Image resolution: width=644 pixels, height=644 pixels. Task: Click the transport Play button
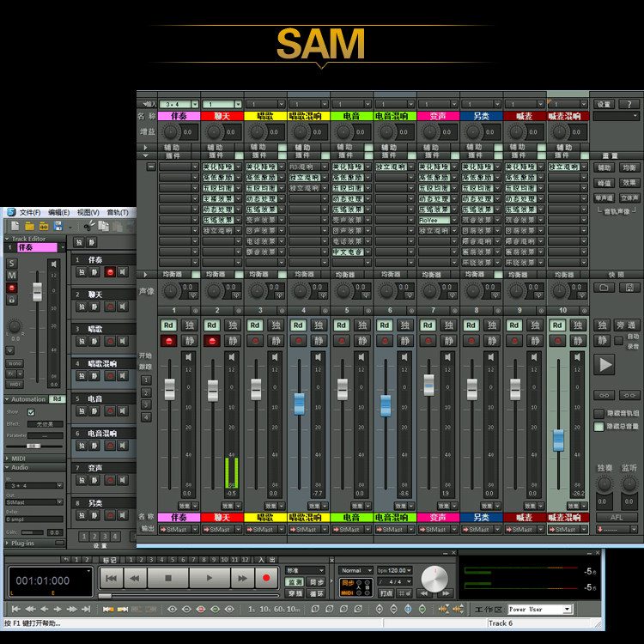pos(210,578)
